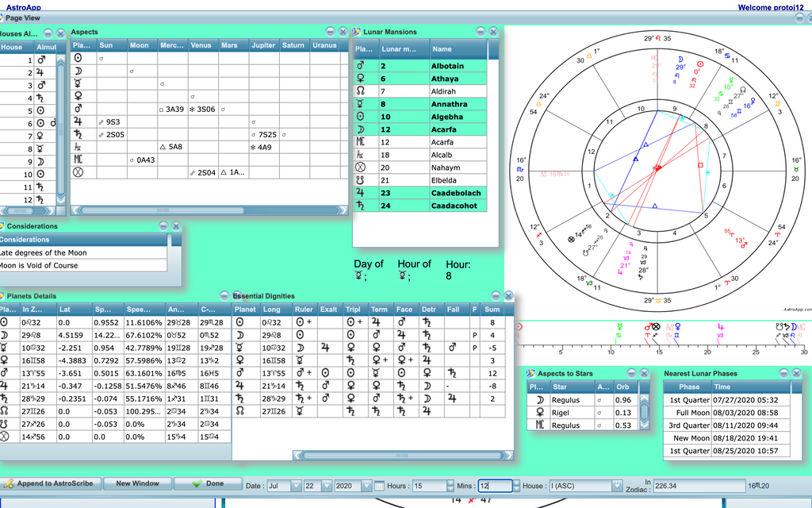Click the Jupiter column header in Aspects

[x=264, y=45]
